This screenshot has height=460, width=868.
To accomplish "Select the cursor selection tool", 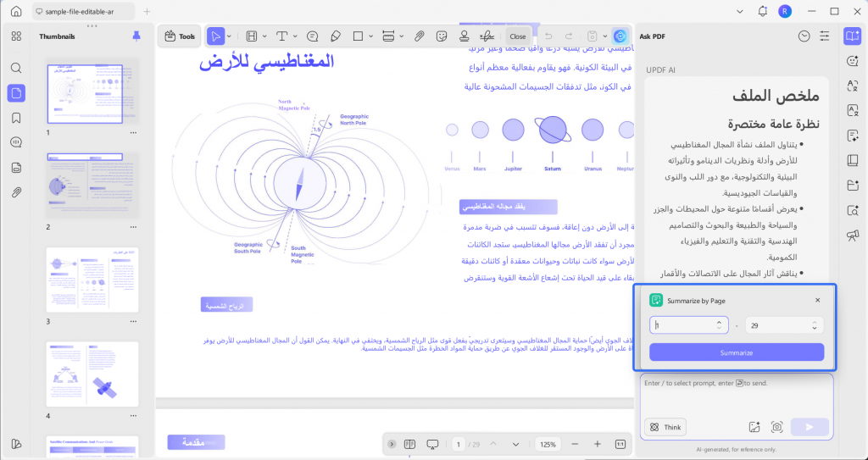I will (215, 36).
